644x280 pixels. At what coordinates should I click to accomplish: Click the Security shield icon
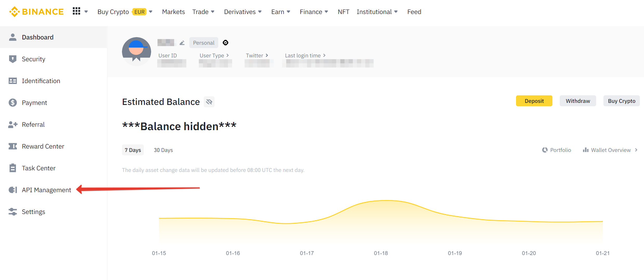[12, 59]
